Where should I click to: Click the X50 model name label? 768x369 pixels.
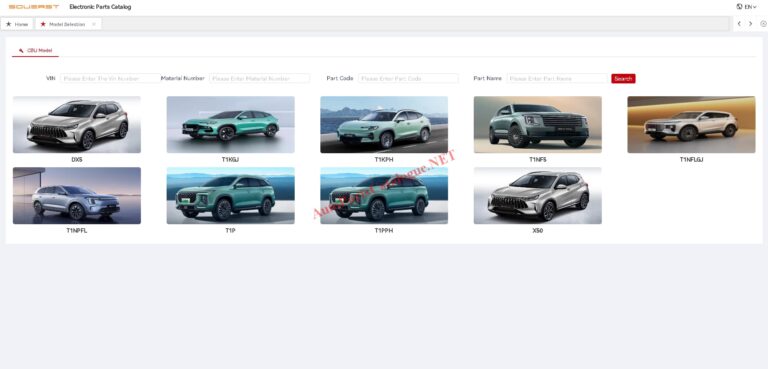[538, 230]
